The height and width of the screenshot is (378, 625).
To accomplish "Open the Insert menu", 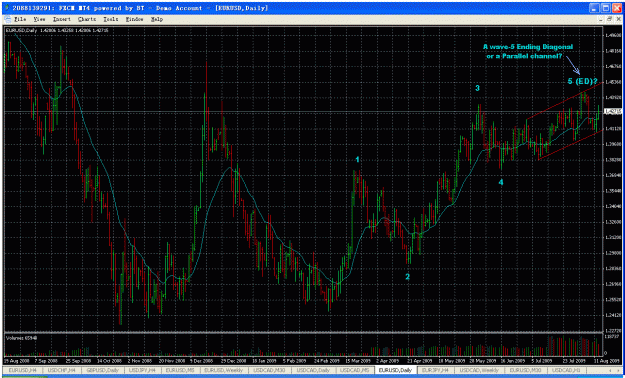I will pos(61,19).
